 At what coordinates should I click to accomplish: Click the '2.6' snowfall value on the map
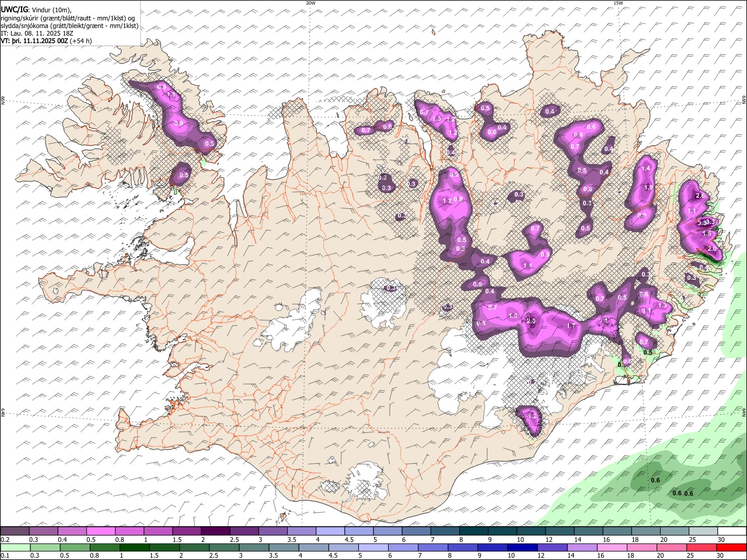click(x=701, y=196)
